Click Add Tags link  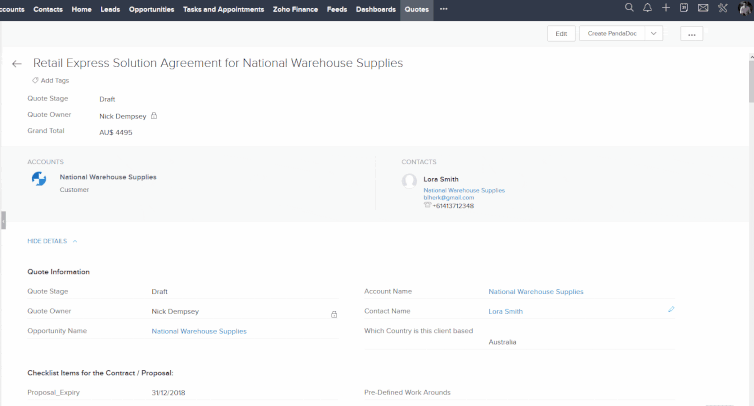55,80
